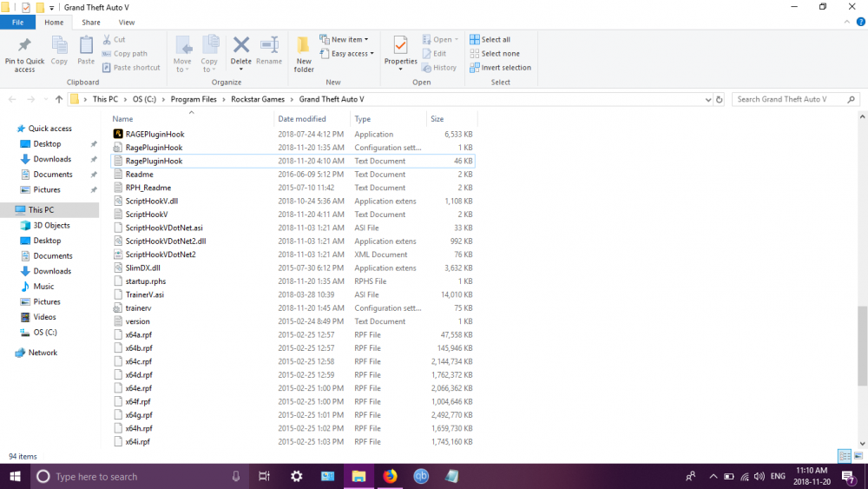Open the Action Center notifications
This screenshot has height=489, width=868.
(x=849, y=476)
